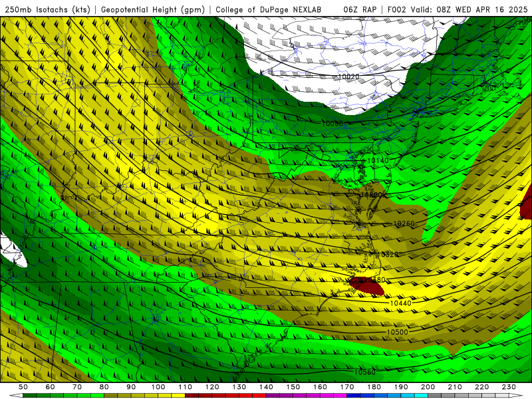532x399 pixels.
Task: Click the 190 value on the color scale
Action: 401,387
